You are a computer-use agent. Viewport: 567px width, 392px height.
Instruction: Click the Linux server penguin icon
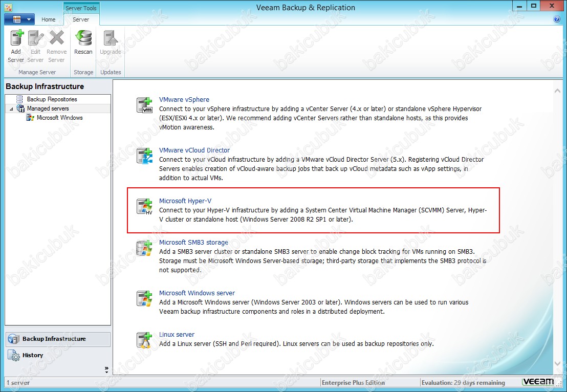(144, 340)
